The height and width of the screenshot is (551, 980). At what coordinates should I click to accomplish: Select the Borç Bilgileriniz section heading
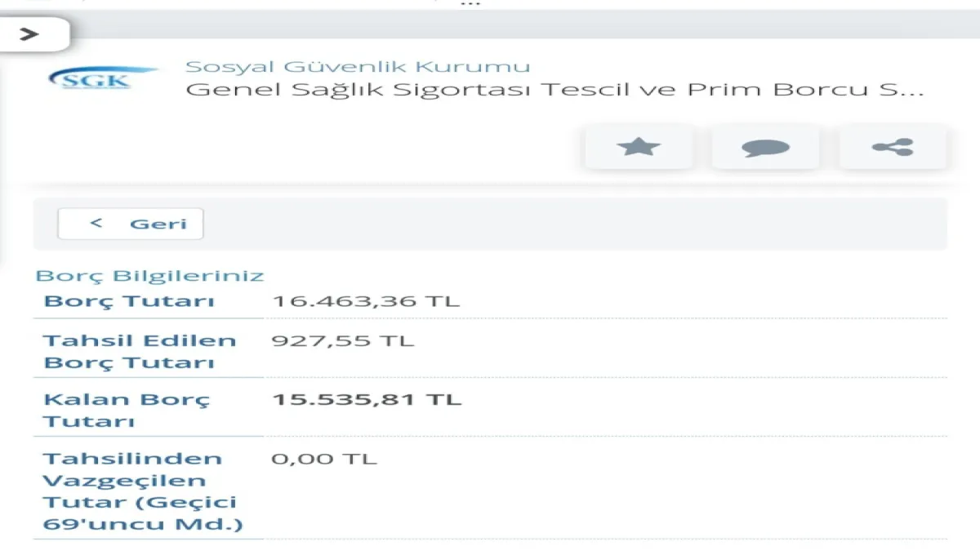pos(149,276)
